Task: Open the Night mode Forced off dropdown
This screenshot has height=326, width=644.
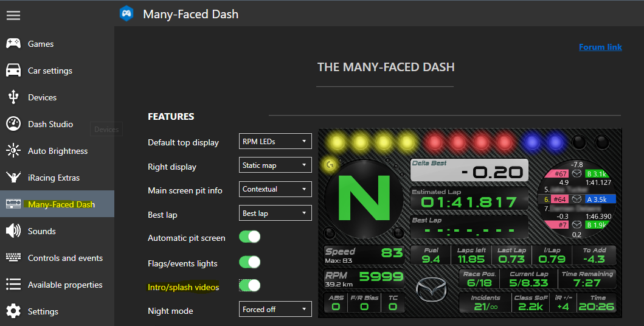Action: click(x=275, y=309)
